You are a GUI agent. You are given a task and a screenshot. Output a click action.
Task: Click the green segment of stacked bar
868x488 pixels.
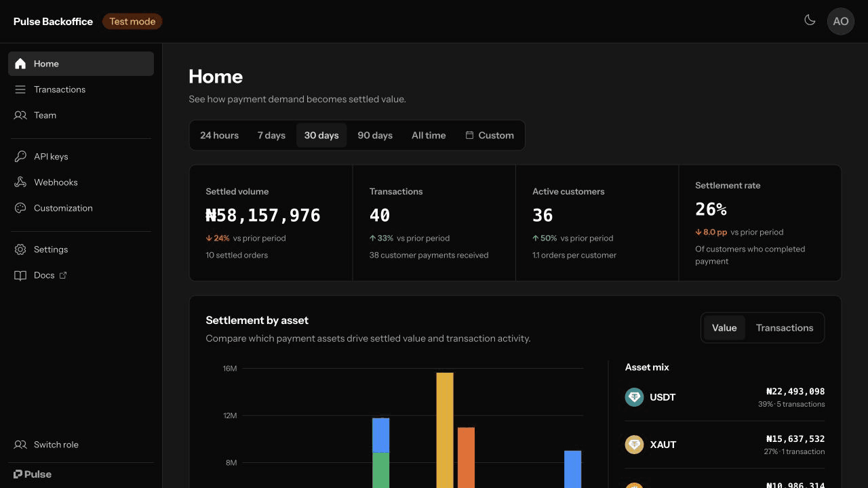[x=381, y=470]
